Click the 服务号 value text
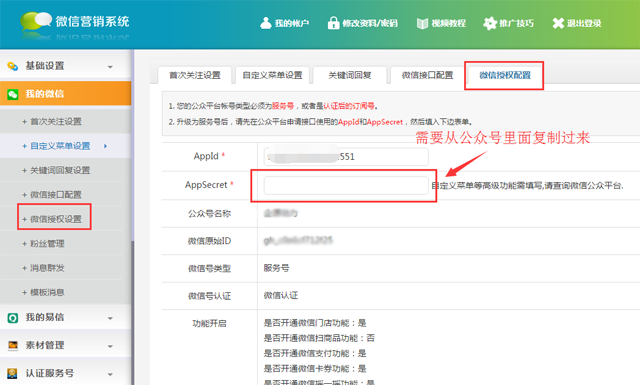Screen dimensions: 640x385 [x=276, y=268]
